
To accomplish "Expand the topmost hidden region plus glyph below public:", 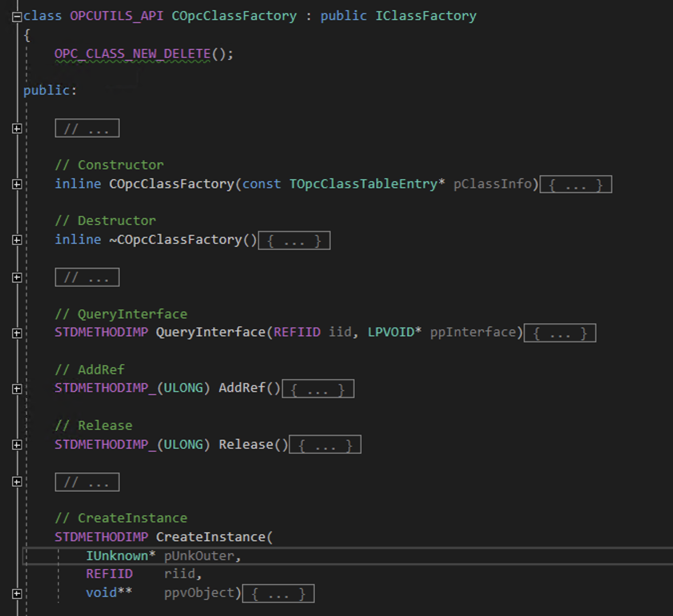I will point(16,128).
